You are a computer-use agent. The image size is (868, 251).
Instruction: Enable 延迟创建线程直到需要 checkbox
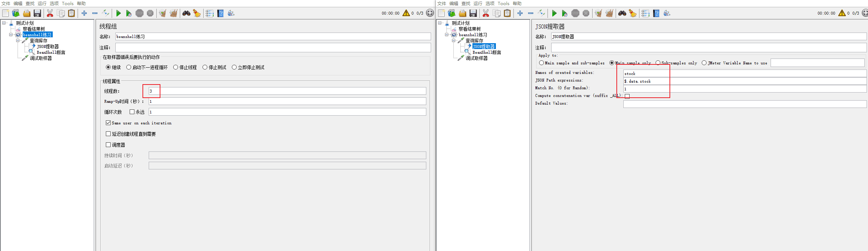pyautogui.click(x=108, y=134)
